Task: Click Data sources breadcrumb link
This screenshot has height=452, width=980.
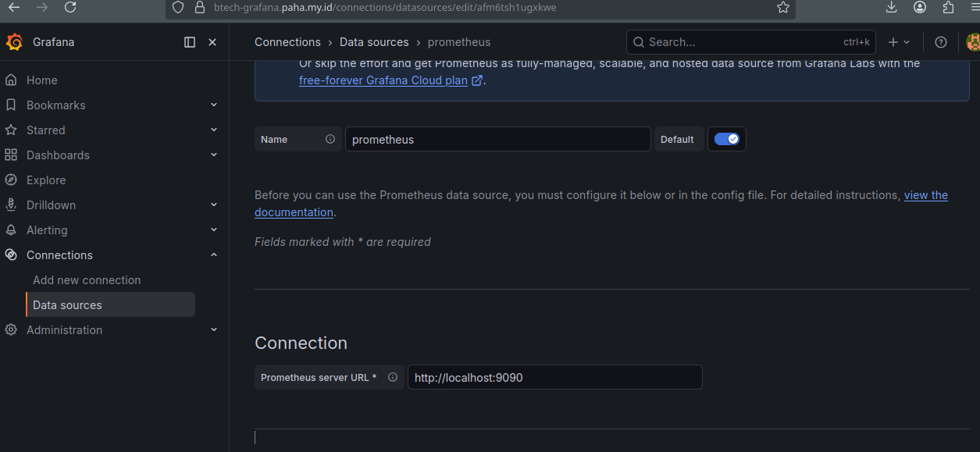Action: [x=374, y=42]
